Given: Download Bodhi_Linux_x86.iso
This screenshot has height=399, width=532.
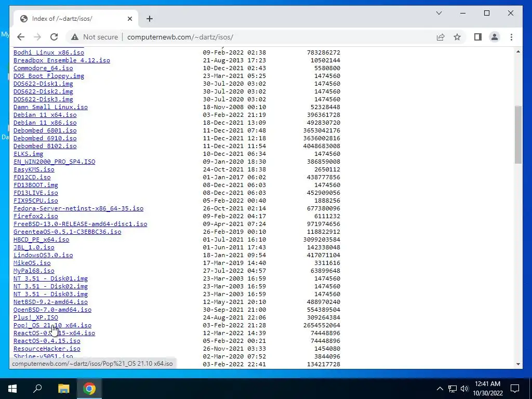Looking at the screenshot, I should click(x=48, y=52).
